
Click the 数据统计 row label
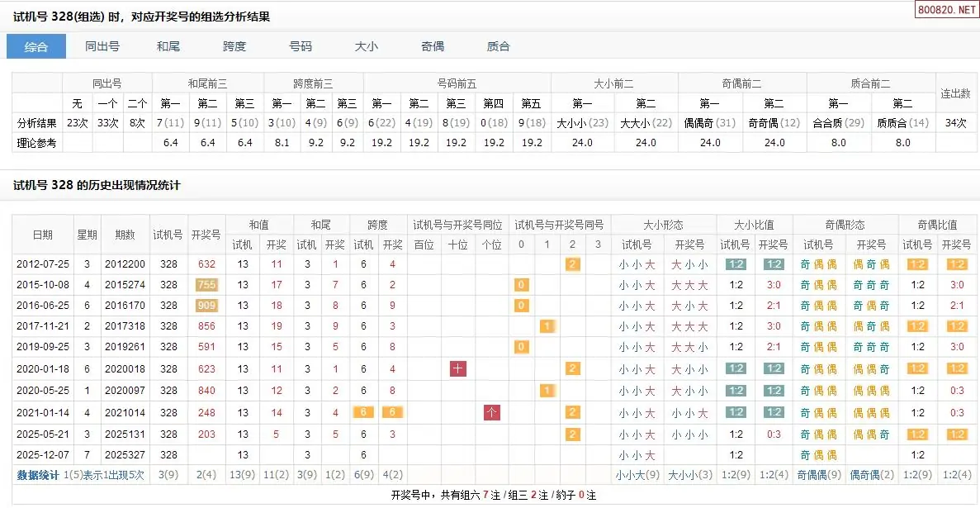pos(38,475)
